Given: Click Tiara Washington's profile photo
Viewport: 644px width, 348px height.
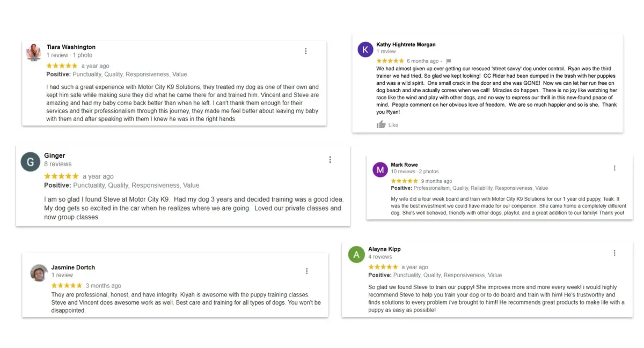Looking at the screenshot, I should (34, 52).
